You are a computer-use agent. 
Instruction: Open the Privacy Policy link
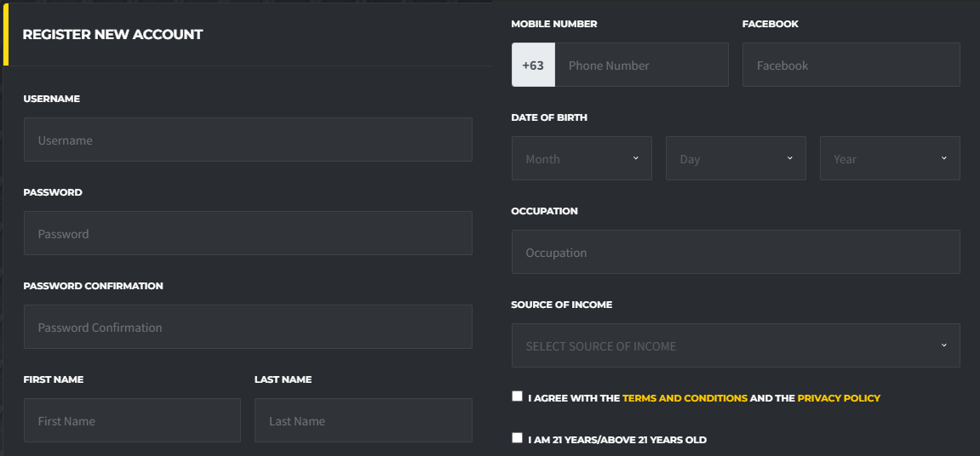click(x=839, y=398)
